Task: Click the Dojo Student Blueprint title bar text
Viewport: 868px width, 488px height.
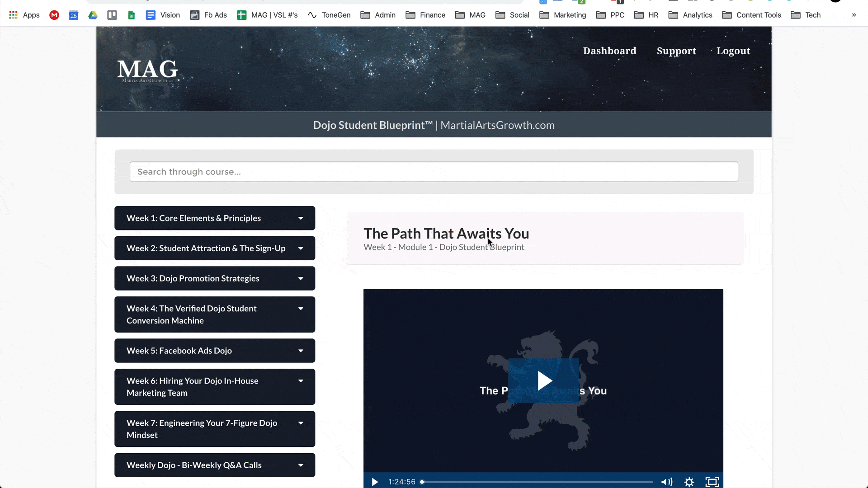Action: [434, 125]
